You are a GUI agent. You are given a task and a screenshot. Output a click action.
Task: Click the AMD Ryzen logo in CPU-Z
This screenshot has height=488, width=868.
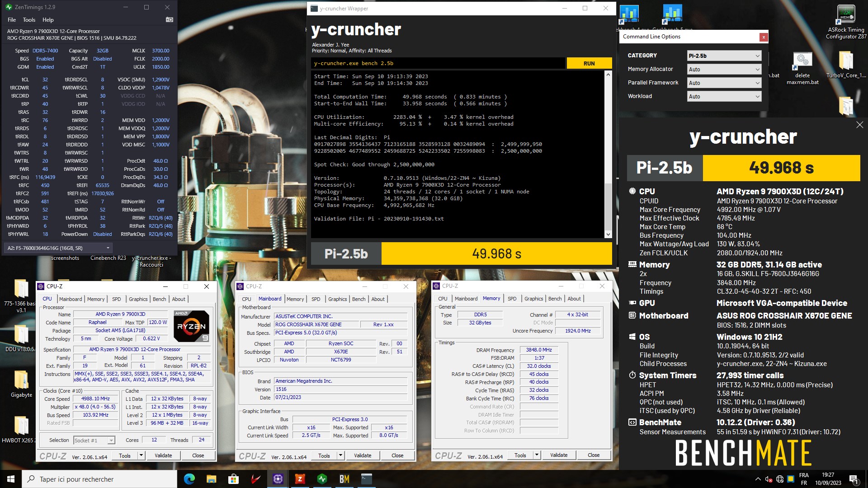(191, 326)
